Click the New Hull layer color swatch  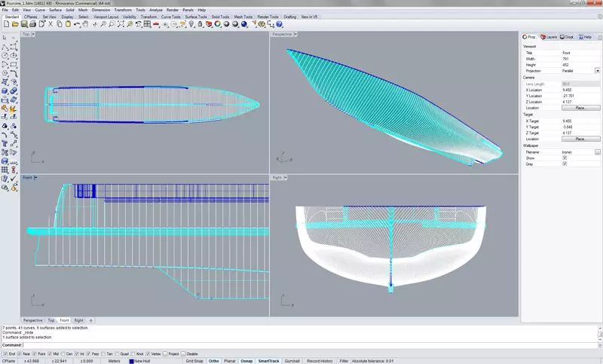(x=131, y=361)
